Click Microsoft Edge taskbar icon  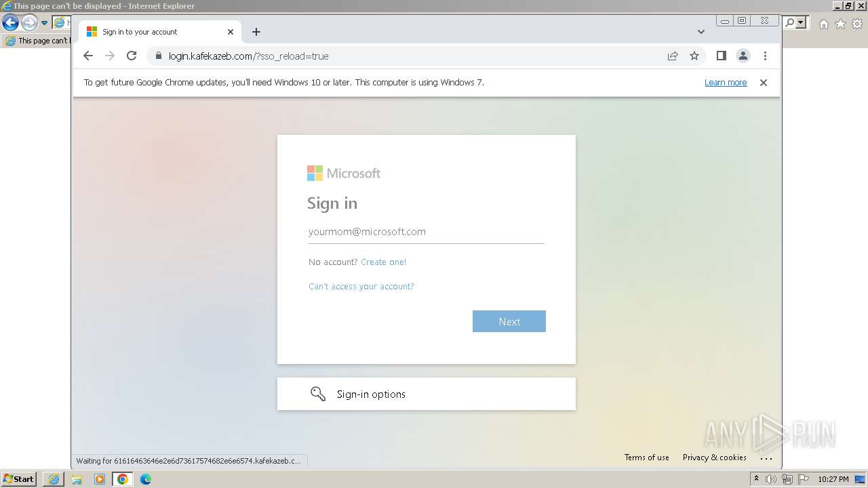point(146,479)
